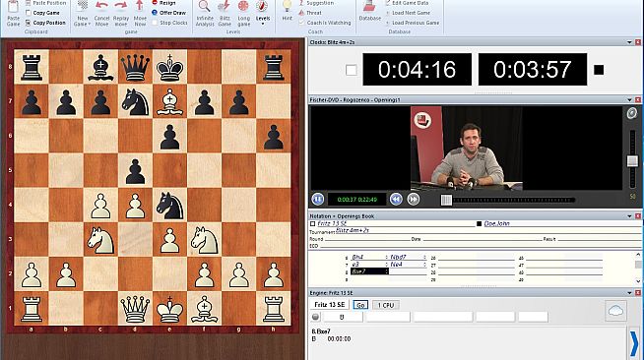Click the coach Suggestion icon
This screenshot has height=360, width=644.
click(x=301, y=3)
